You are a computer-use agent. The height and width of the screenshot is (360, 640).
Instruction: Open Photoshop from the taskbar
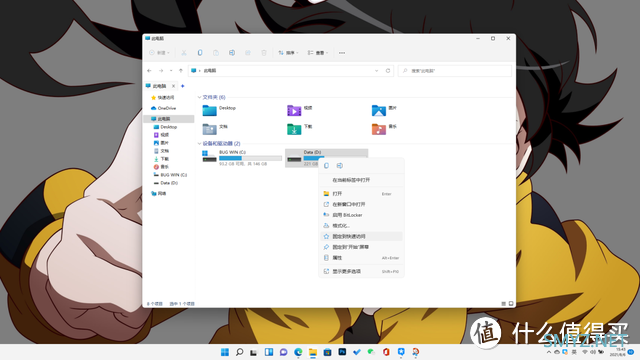pyautogui.click(x=342, y=351)
